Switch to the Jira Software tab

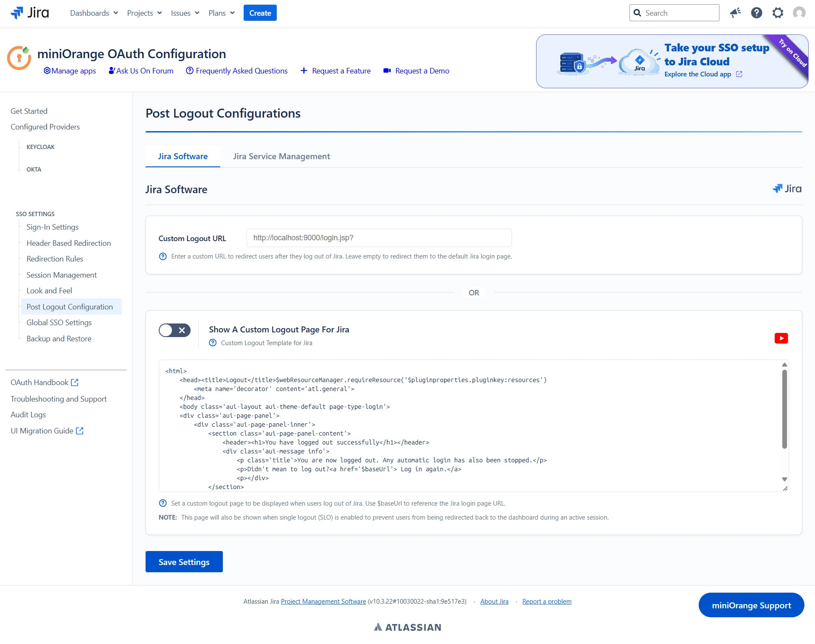[x=183, y=156]
